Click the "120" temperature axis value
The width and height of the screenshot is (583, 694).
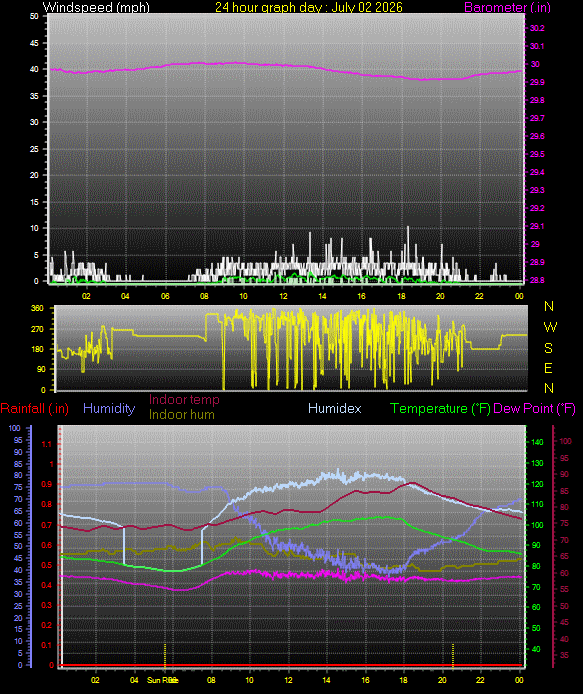[537, 484]
